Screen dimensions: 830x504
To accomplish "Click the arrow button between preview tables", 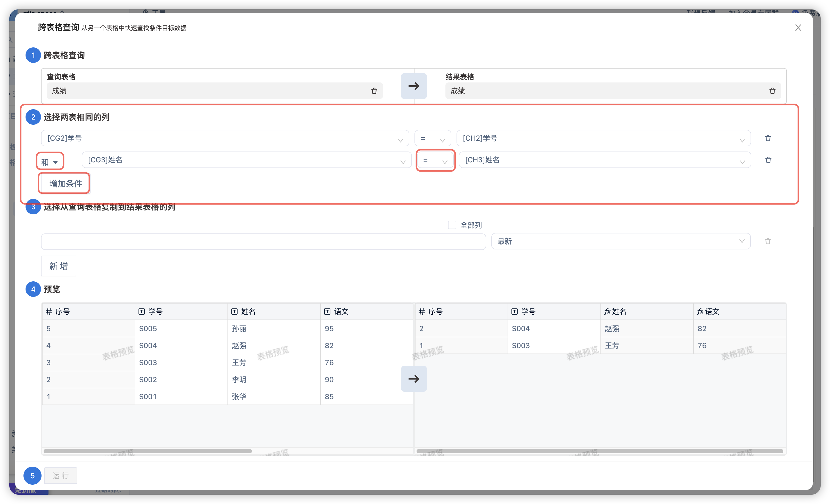I will (x=414, y=379).
